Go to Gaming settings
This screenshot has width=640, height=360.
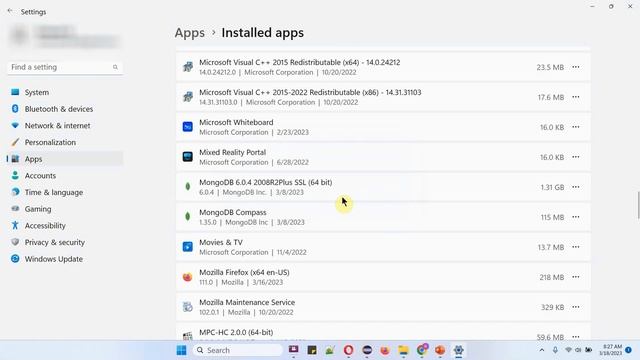tap(65, 209)
